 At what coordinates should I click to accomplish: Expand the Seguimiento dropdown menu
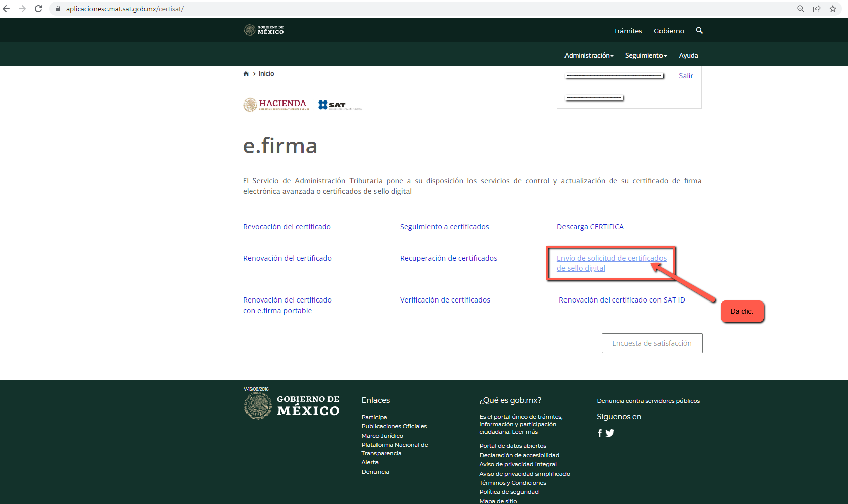(x=645, y=56)
